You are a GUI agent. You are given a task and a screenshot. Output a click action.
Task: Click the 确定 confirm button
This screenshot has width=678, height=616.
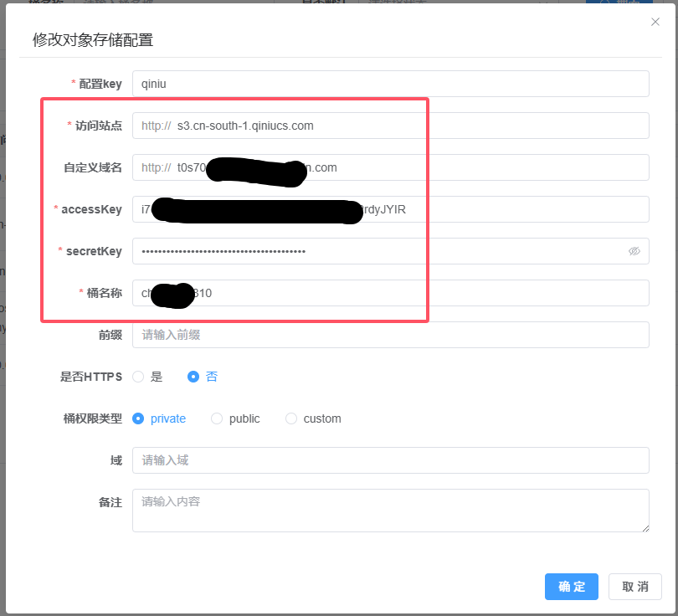[571, 587]
